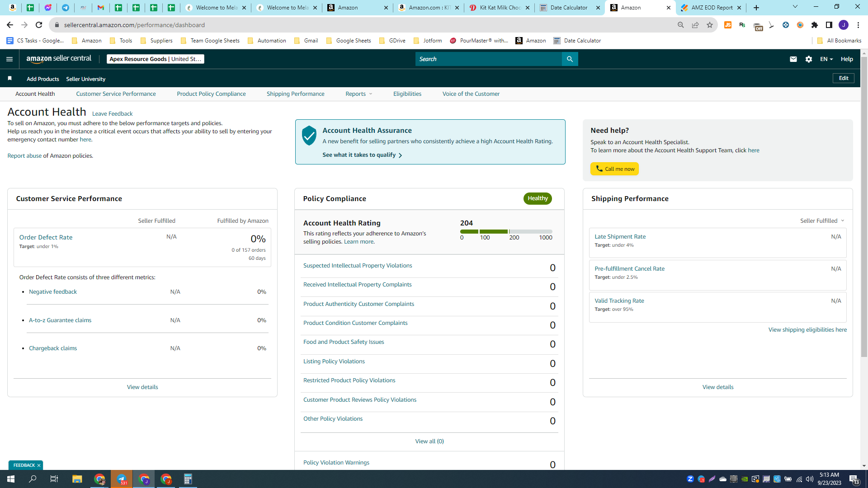
Task: Open the EN language dropdown
Action: pos(826,59)
